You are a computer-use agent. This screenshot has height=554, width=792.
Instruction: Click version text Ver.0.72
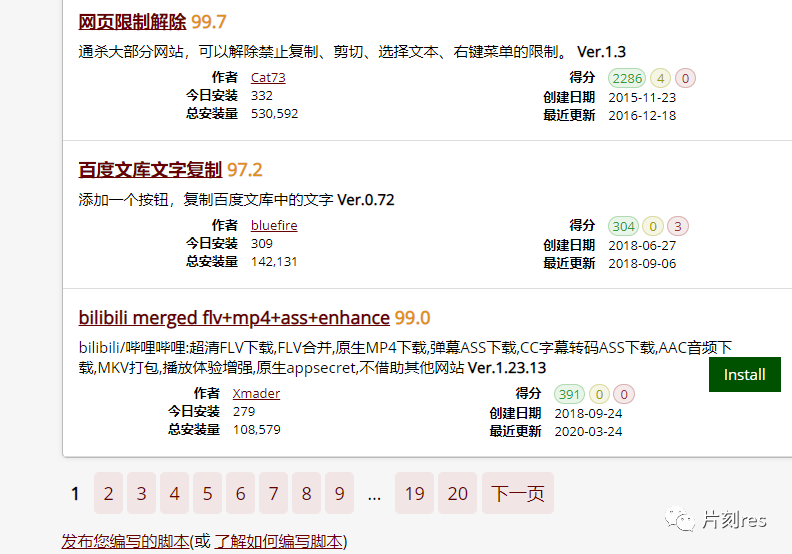366,199
